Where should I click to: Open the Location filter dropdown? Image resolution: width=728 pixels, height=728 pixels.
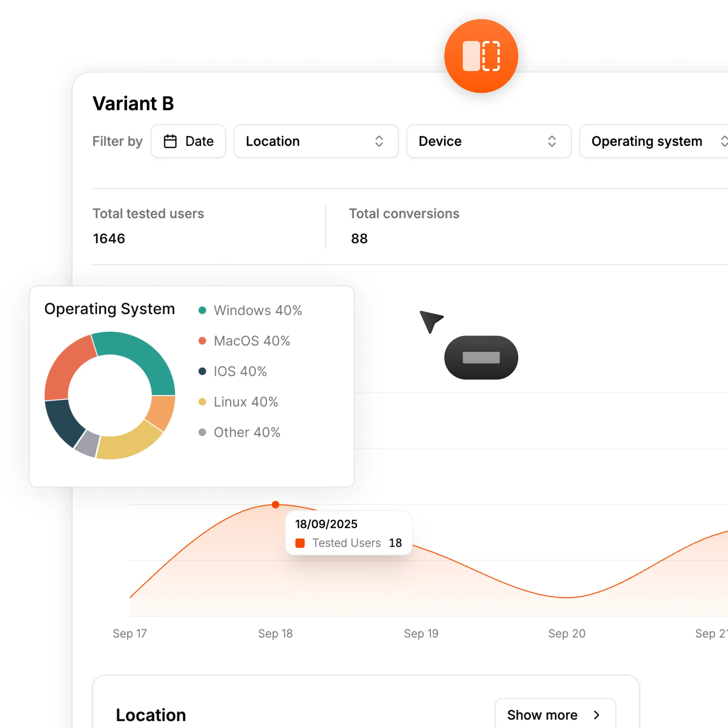316,141
